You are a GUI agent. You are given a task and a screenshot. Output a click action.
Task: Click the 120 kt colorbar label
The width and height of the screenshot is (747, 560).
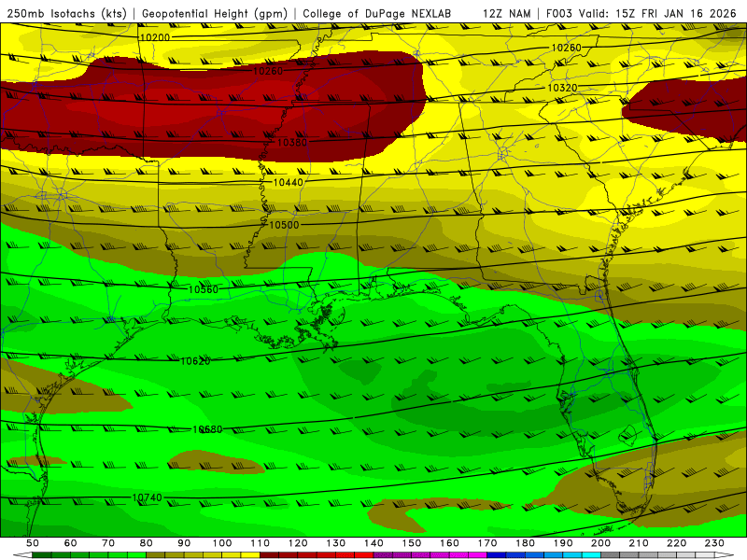tap(298, 543)
